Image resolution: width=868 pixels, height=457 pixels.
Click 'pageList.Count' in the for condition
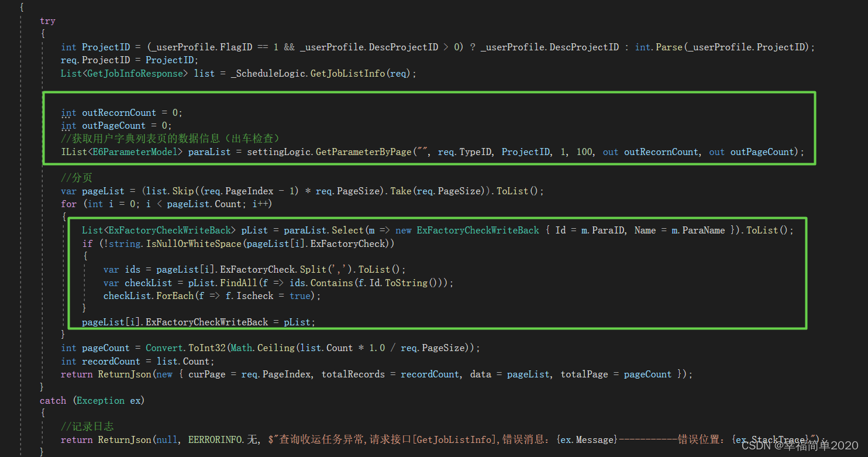click(x=204, y=204)
